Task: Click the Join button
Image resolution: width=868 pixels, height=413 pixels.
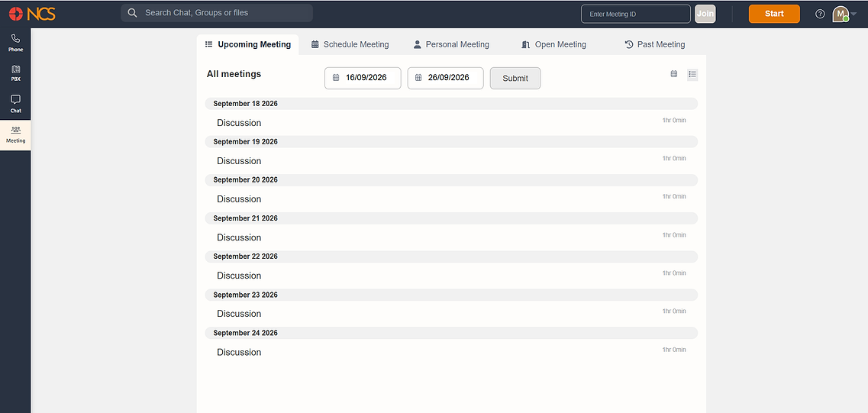Action: 705,14
